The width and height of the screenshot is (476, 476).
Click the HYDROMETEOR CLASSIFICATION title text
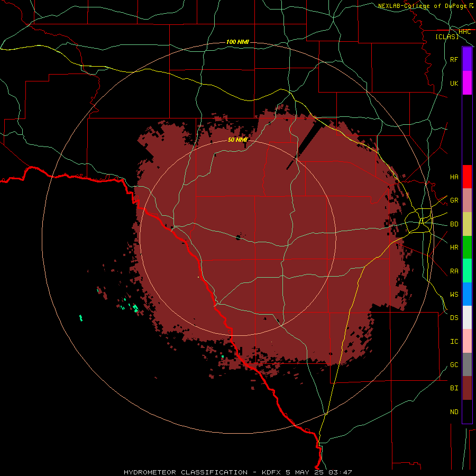pyautogui.click(x=186, y=472)
